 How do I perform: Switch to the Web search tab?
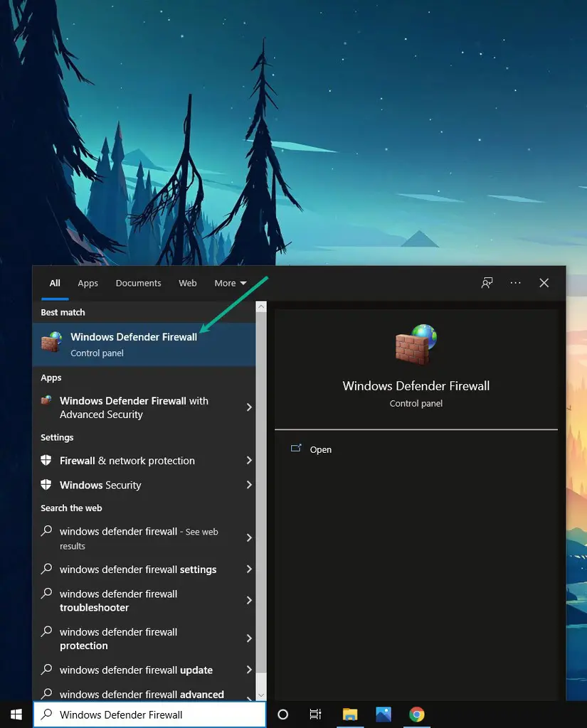[188, 283]
